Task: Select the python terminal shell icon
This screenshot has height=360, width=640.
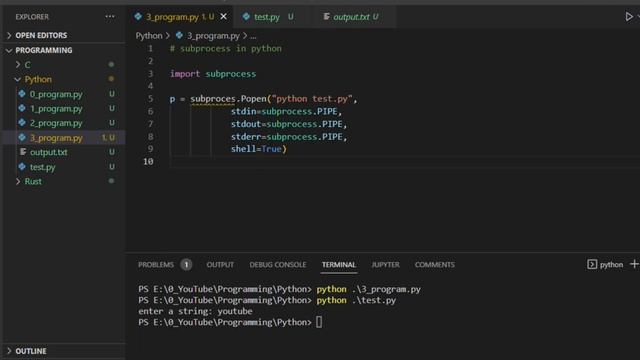Action: 592,264
